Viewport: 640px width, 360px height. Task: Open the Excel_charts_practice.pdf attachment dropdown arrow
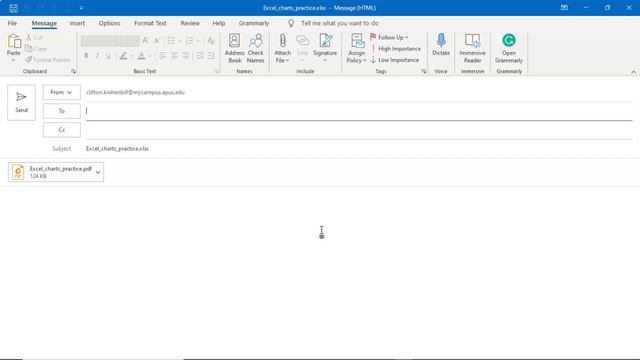(x=98, y=172)
